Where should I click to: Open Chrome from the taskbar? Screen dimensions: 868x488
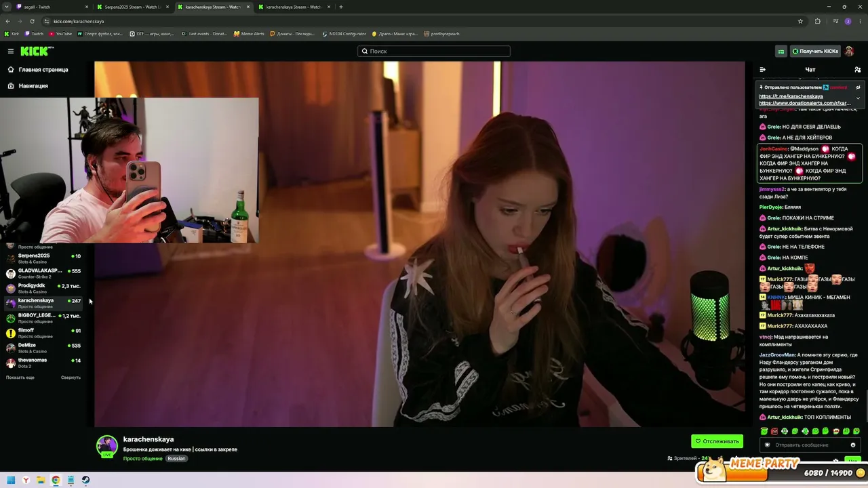tap(56, 480)
